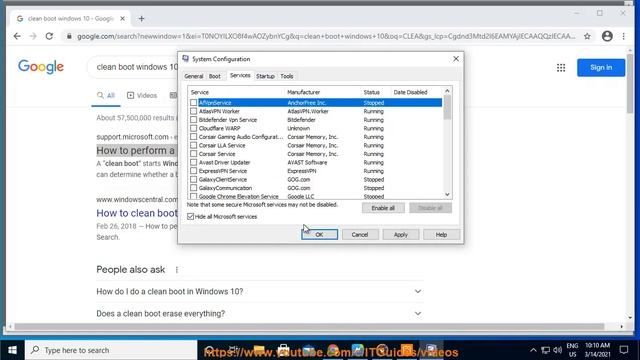Check the AtlasVPN Worker checkbox
640x360 pixels.
[x=193, y=111]
